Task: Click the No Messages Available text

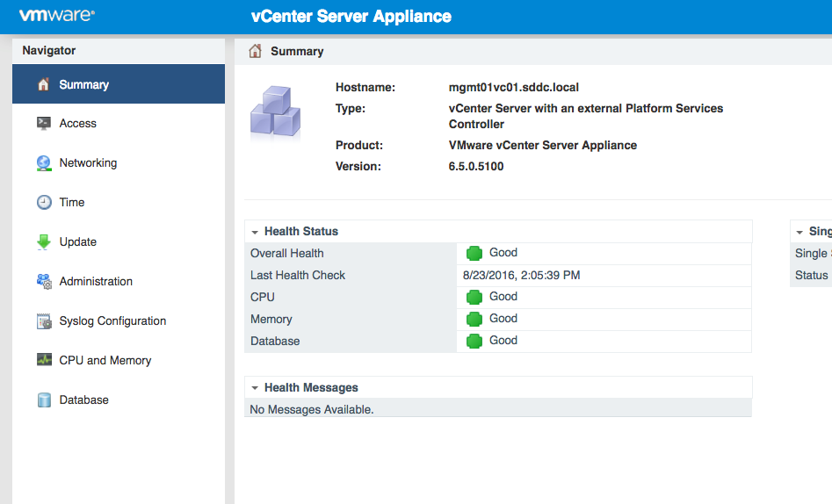Action: click(312, 409)
